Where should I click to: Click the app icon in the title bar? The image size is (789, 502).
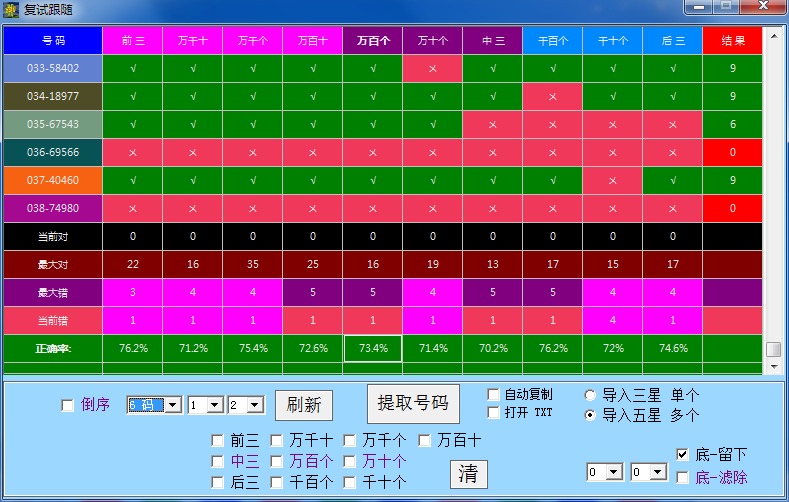point(11,9)
